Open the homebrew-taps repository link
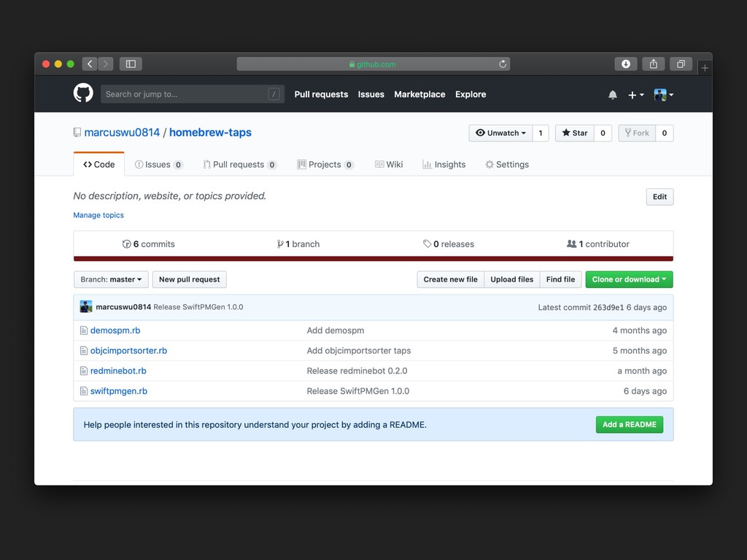 [x=210, y=133]
